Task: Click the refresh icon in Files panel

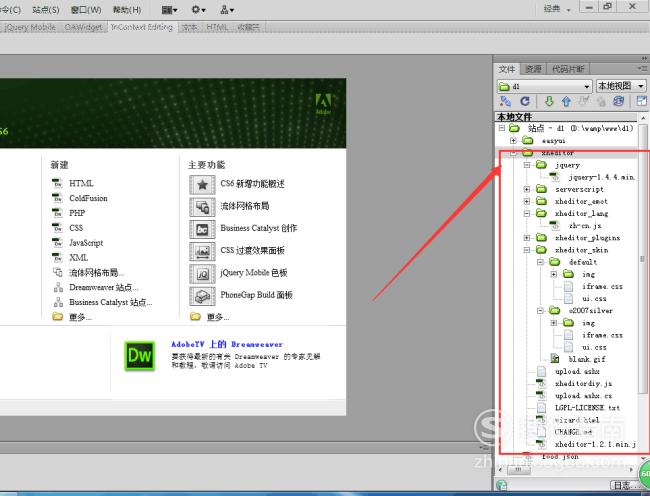Action: [525, 101]
